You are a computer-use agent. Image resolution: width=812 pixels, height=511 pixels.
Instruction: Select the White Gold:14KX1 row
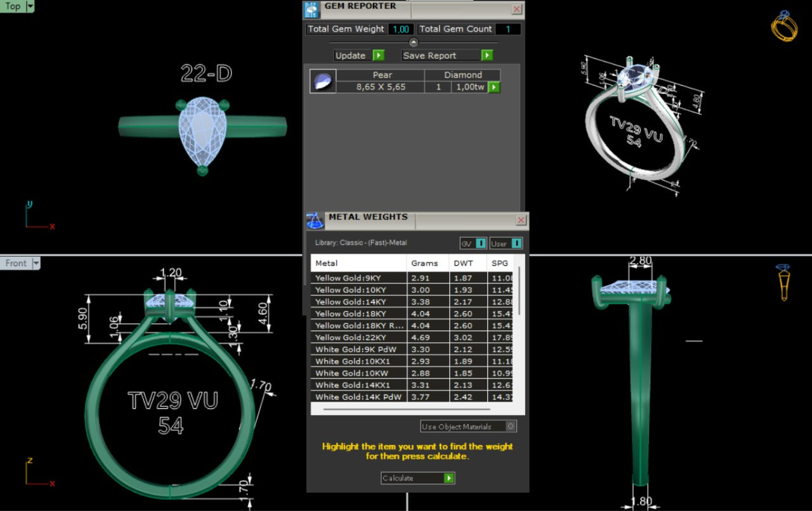[x=412, y=385]
